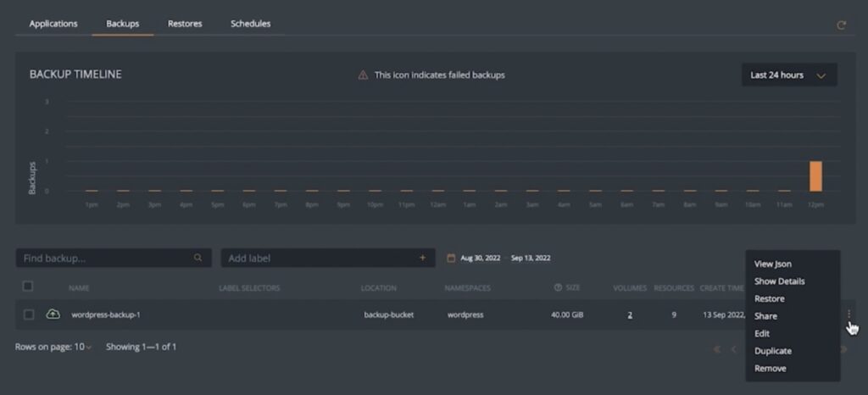Select Restore from the context menu
868x395 pixels.
click(x=769, y=298)
